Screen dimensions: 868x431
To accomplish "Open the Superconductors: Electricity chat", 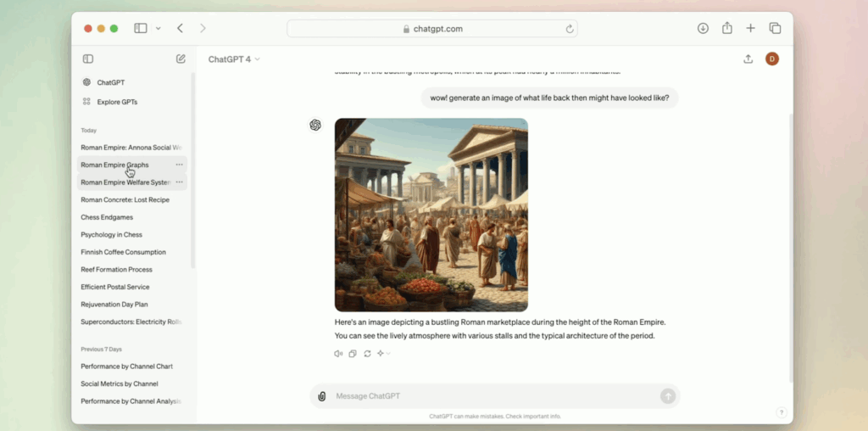I will 131,322.
